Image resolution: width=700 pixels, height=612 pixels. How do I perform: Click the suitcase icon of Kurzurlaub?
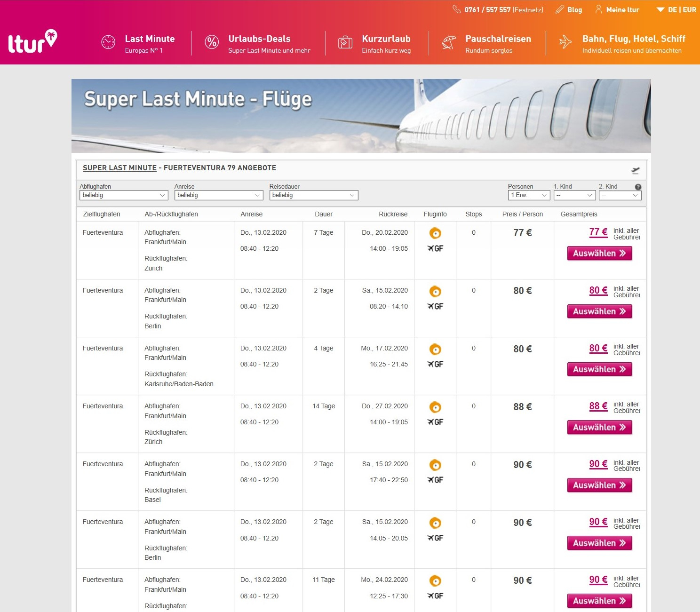(x=345, y=42)
